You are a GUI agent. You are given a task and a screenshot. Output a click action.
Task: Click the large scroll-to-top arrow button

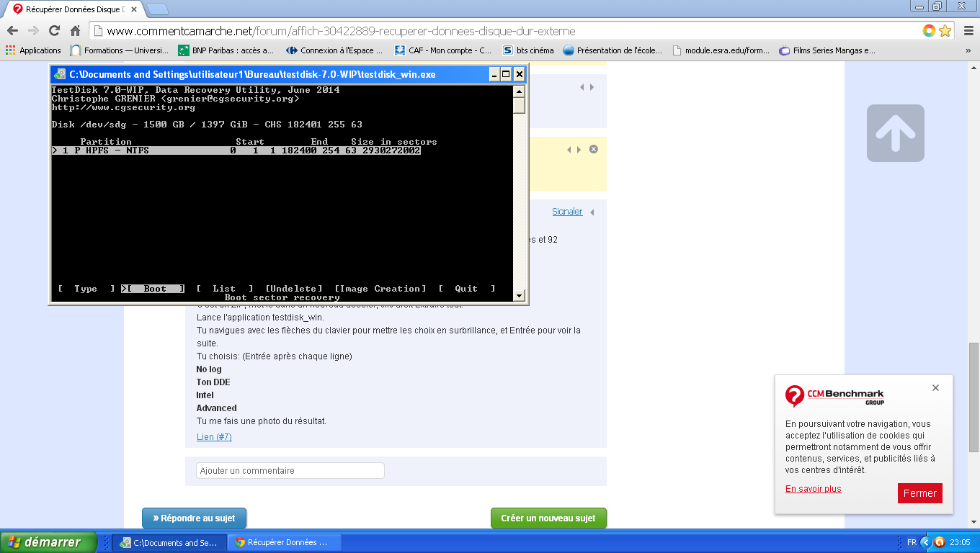pos(896,133)
